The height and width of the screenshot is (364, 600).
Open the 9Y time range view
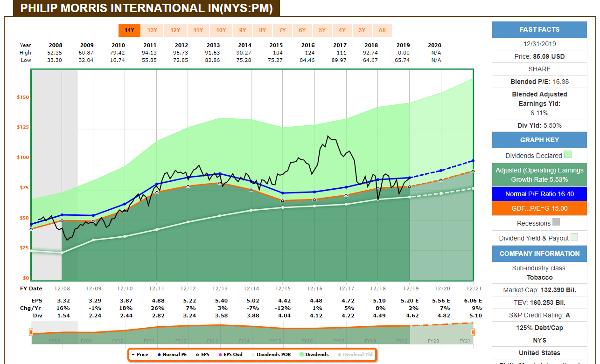pos(243,30)
